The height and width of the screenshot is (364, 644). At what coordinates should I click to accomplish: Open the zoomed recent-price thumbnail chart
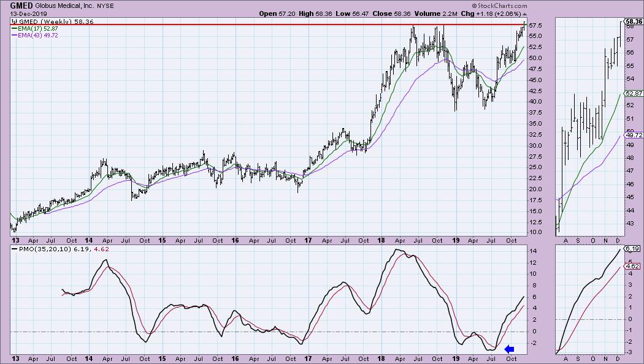pyautogui.click(x=589, y=127)
